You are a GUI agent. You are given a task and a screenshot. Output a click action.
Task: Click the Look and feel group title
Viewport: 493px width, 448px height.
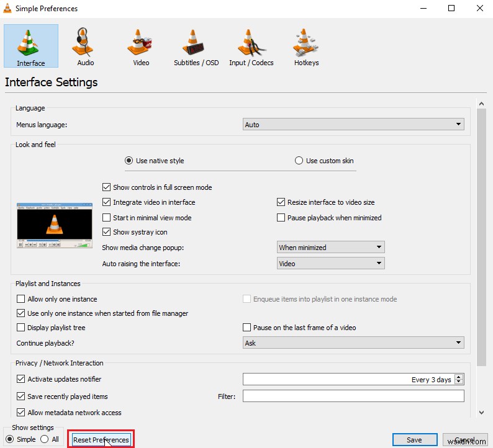[x=35, y=145]
